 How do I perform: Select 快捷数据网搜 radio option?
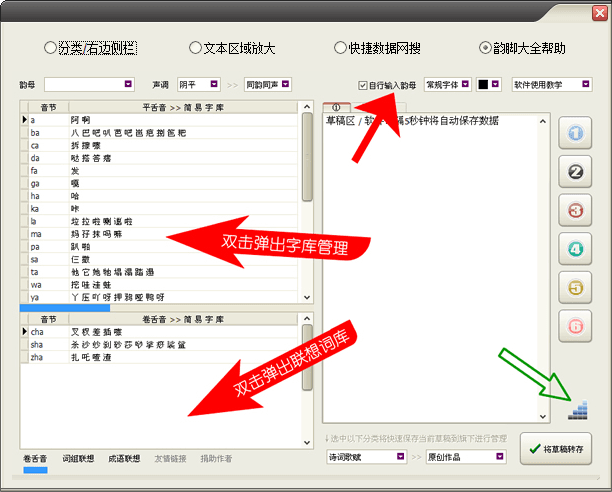(377, 48)
